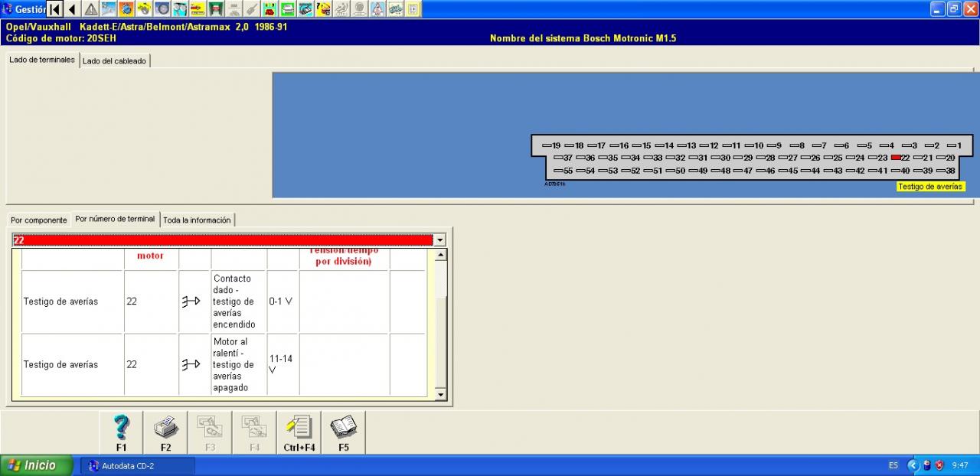Click the rightmost yellow toolbar icon

[x=413, y=9]
